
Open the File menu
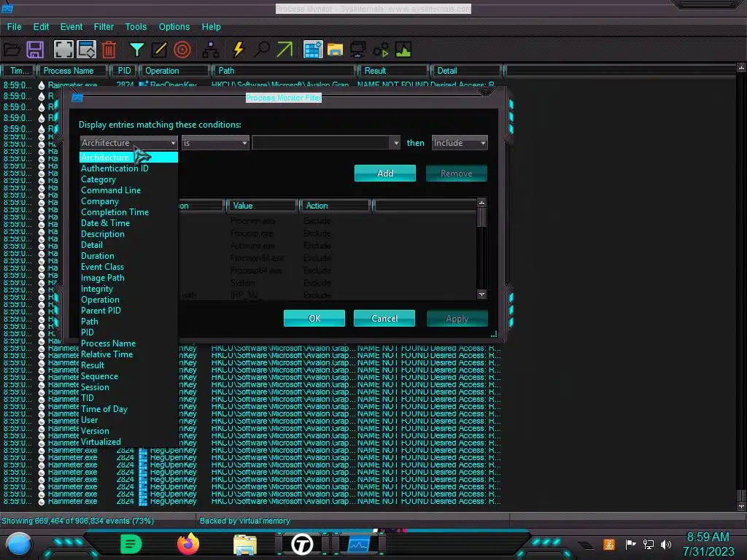15,27
